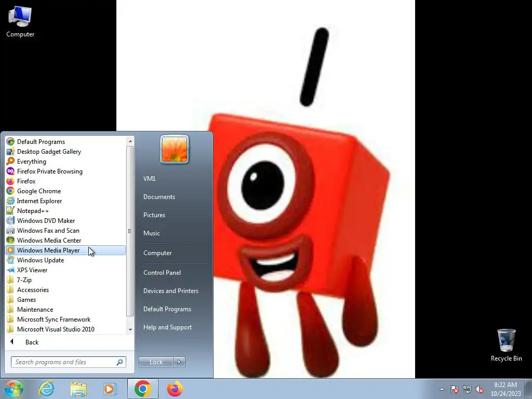Open Default Programs in the right pane

(x=174, y=309)
